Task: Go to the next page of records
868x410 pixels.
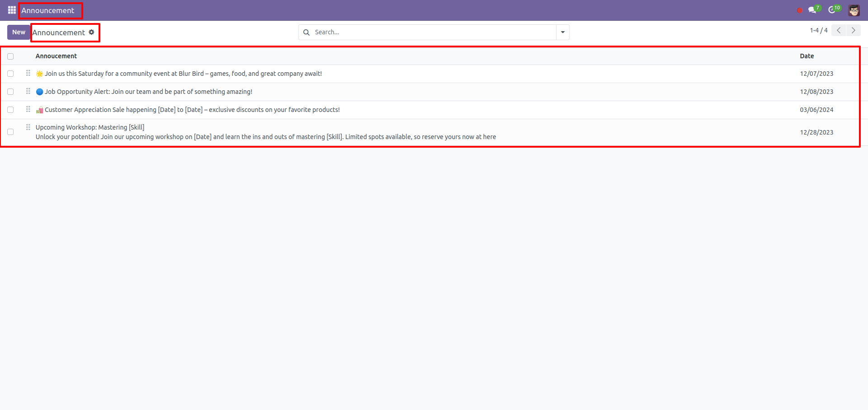Action: coord(853,30)
